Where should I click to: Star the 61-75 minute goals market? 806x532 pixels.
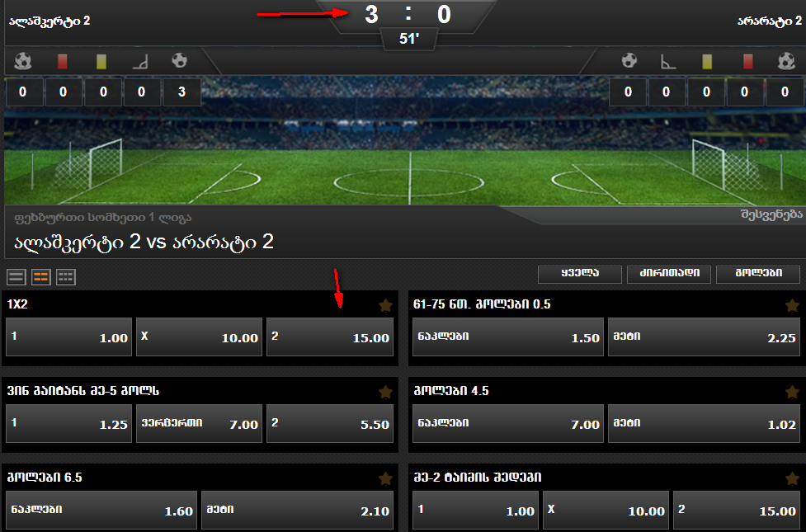pos(792,306)
